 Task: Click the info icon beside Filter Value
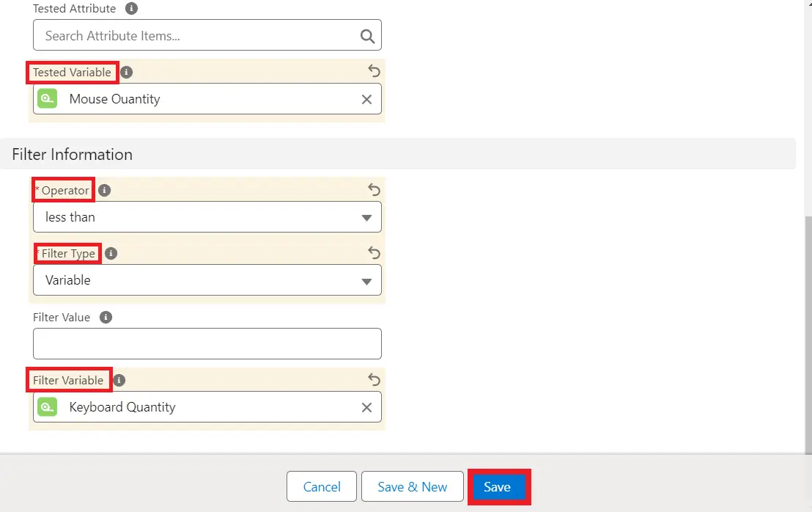(x=106, y=317)
